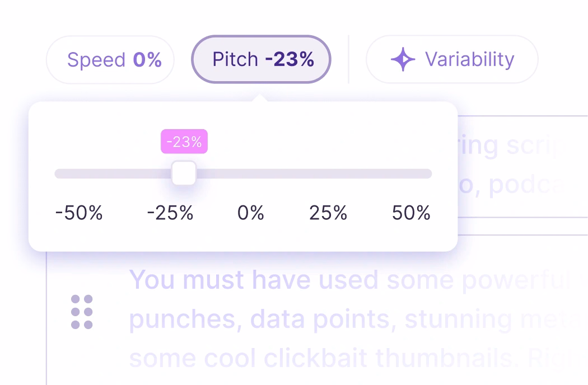
Task: Click the -25% pitch scale label
Action: pyautogui.click(x=170, y=213)
